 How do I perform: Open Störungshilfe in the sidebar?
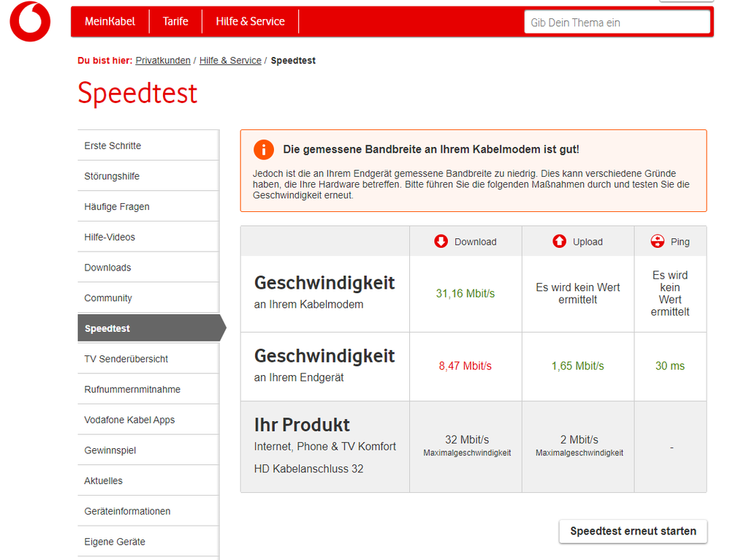[148, 176]
